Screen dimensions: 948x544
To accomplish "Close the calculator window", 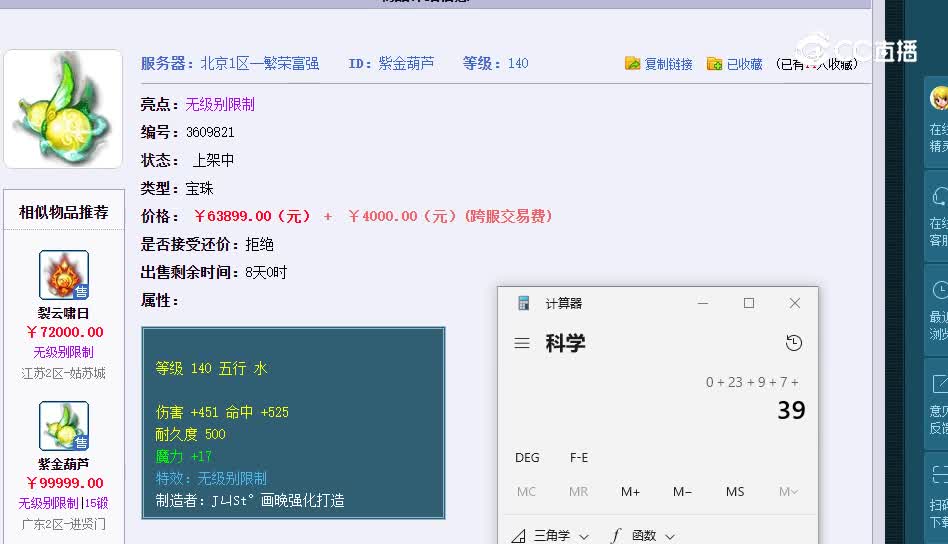I will coord(794,303).
